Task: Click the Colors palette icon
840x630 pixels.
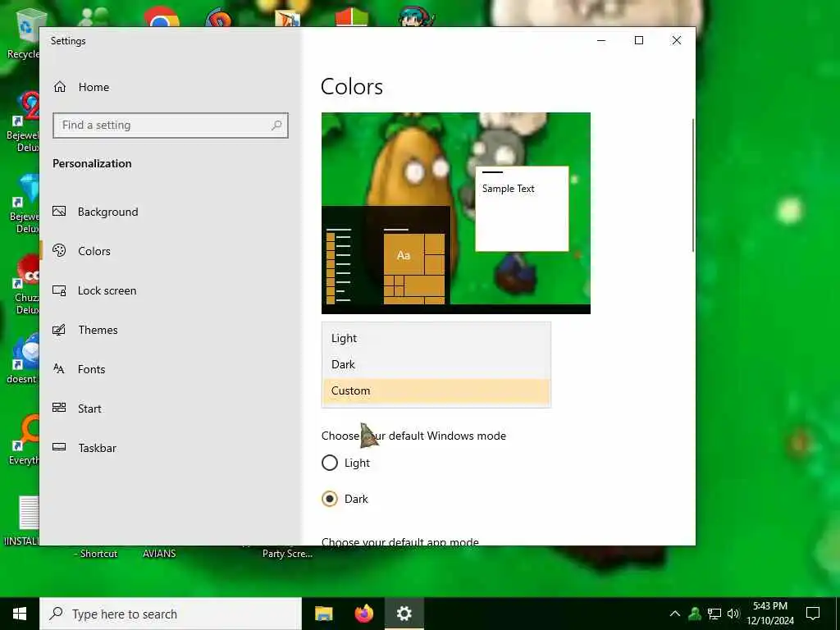Action: [x=59, y=250]
